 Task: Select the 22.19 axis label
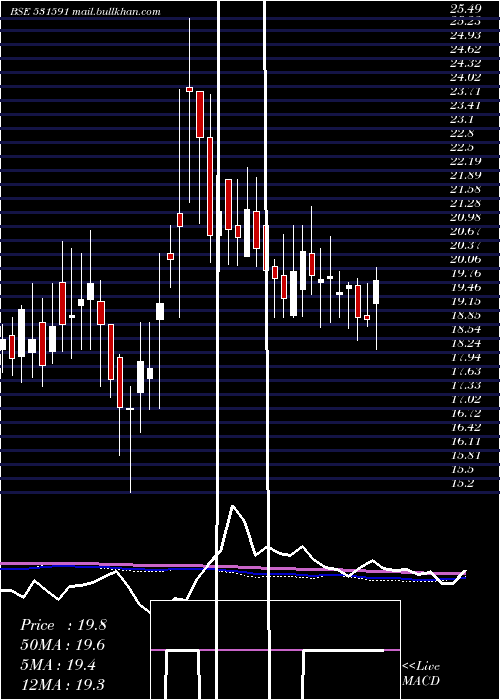(x=466, y=161)
